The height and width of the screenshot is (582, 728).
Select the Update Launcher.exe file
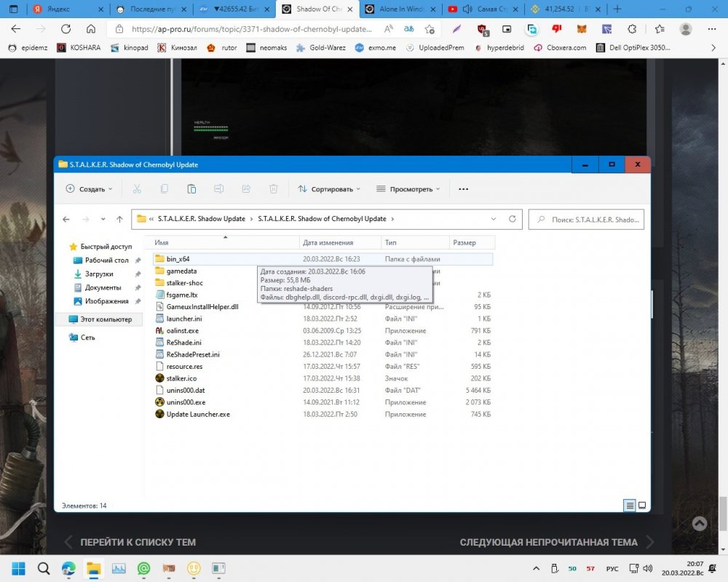pos(198,414)
